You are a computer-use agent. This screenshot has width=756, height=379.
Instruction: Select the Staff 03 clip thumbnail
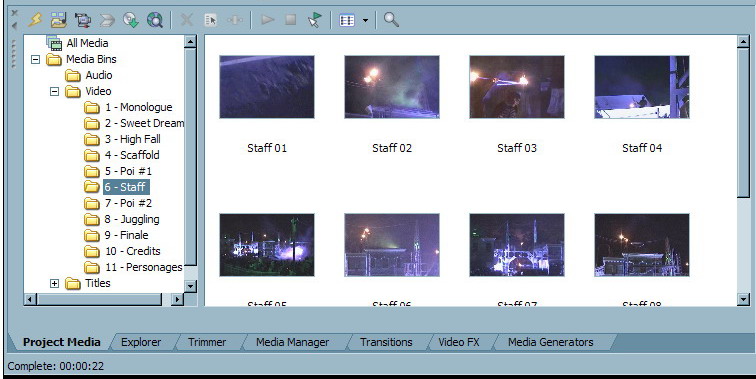click(x=517, y=87)
